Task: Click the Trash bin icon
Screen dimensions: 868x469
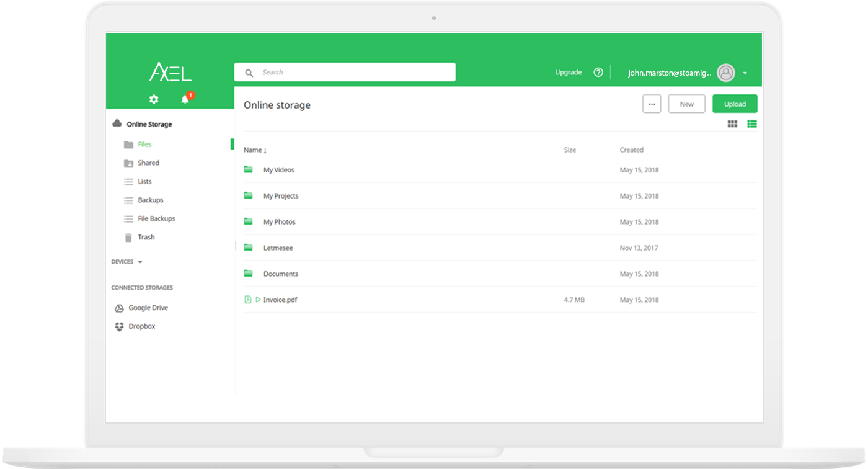Action: [x=128, y=238]
